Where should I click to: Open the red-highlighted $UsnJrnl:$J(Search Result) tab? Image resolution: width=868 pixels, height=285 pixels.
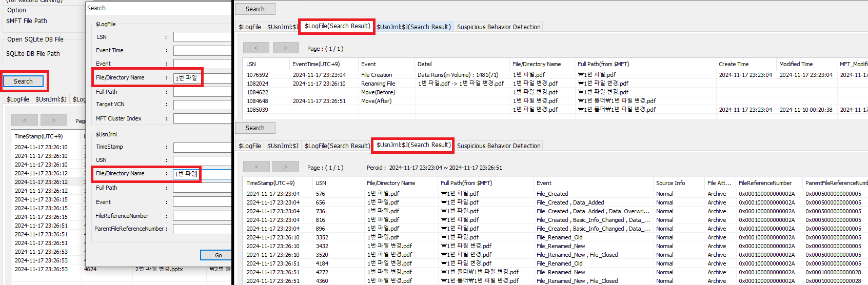[413, 145]
